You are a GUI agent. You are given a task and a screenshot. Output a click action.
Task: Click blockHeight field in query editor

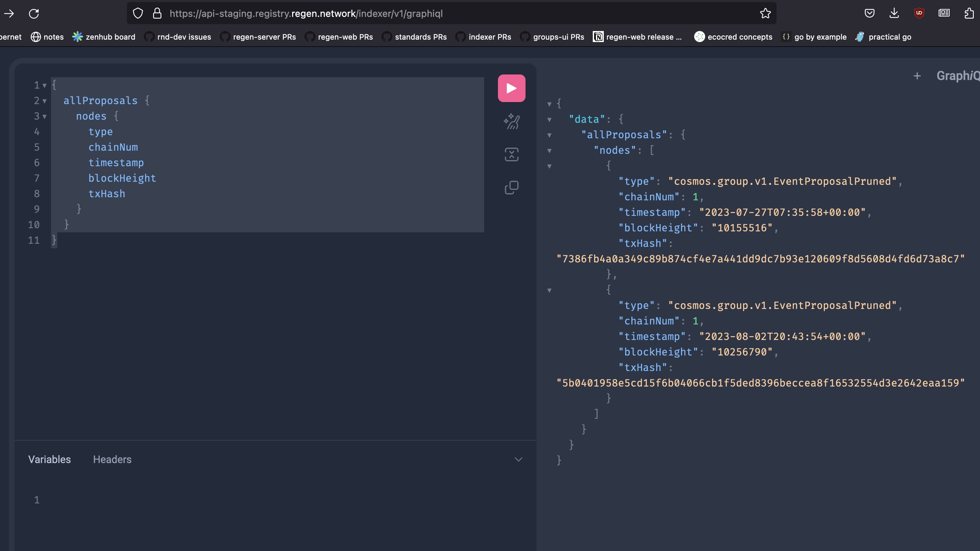pos(122,178)
